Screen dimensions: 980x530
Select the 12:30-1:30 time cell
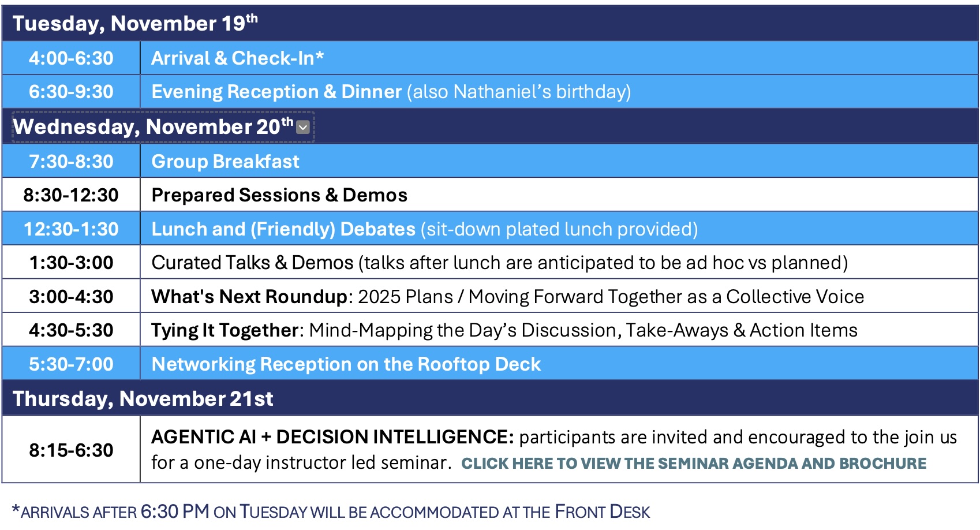coord(71,229)
